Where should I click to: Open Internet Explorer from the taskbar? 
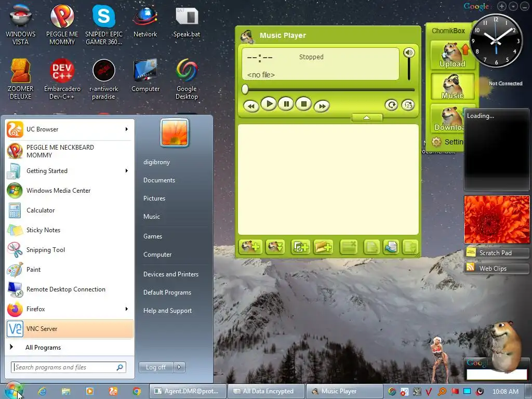coord(42,391)
